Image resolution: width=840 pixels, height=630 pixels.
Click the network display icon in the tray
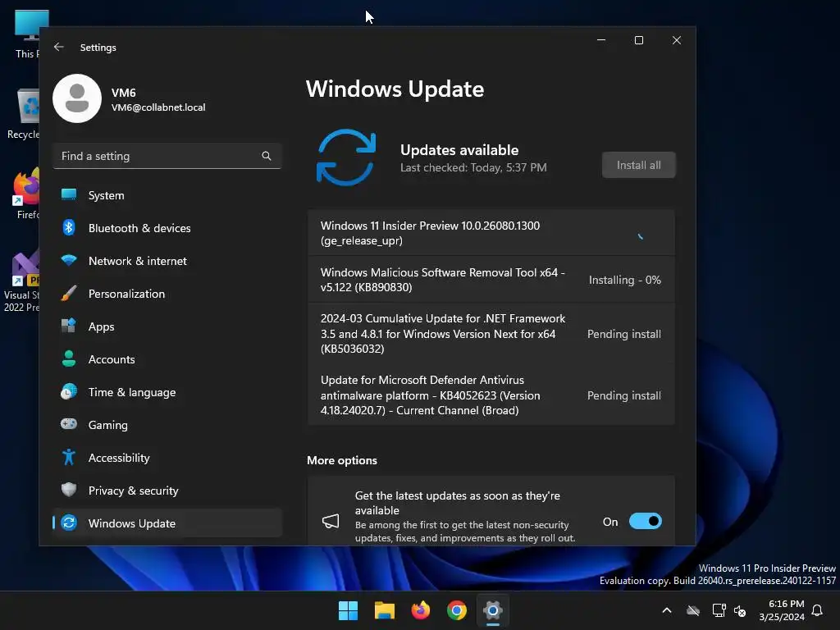click(719, 610)
